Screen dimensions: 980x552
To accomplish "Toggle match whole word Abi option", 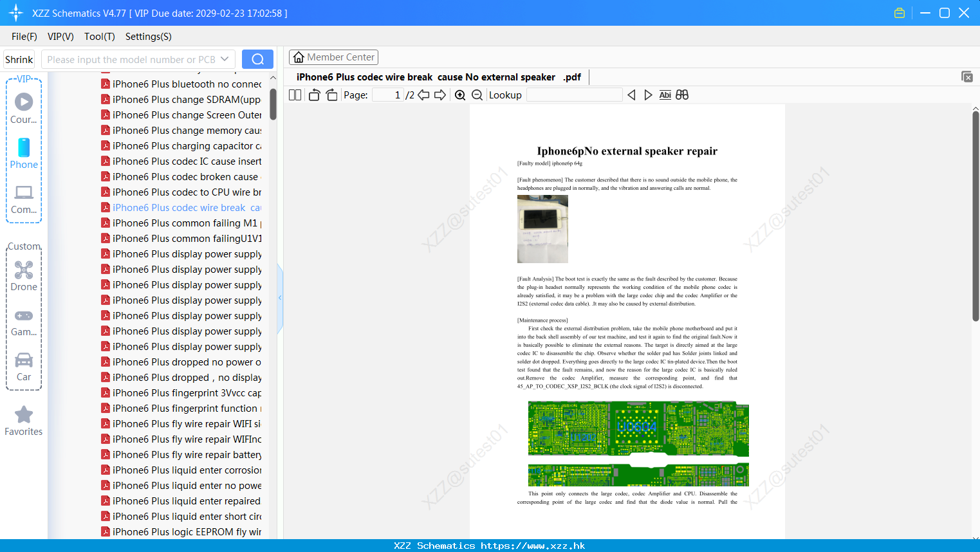I will coord(665,95).
